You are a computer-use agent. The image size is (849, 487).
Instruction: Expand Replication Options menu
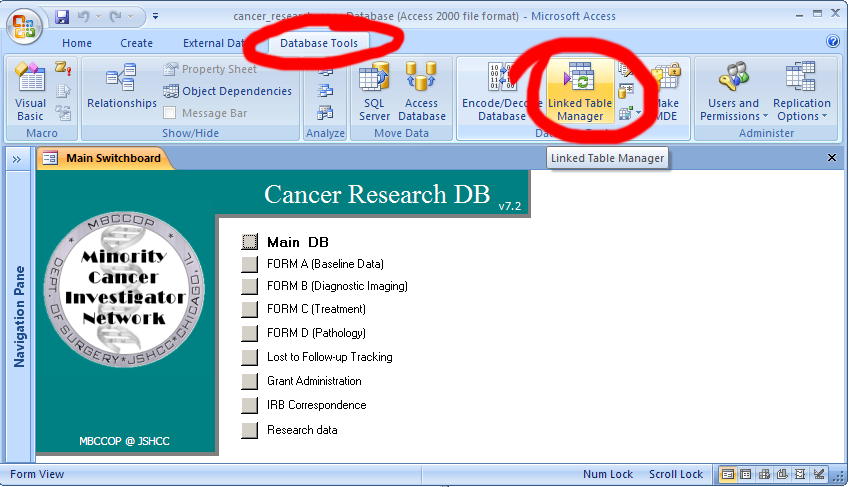pyautogui.click(x=801, y=92)
